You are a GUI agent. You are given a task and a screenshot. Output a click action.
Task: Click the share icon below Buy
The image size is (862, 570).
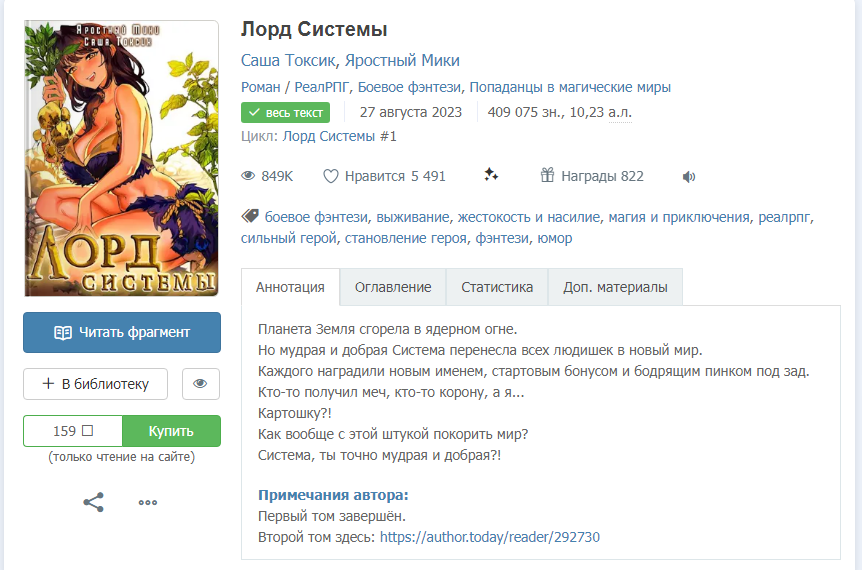[94, 502]
